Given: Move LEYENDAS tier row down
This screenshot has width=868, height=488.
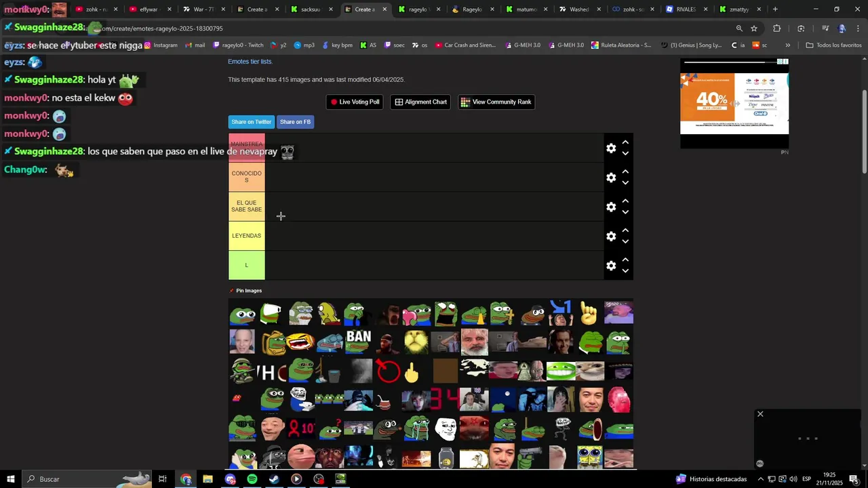Looking at the screenshot, I should 625,242.
